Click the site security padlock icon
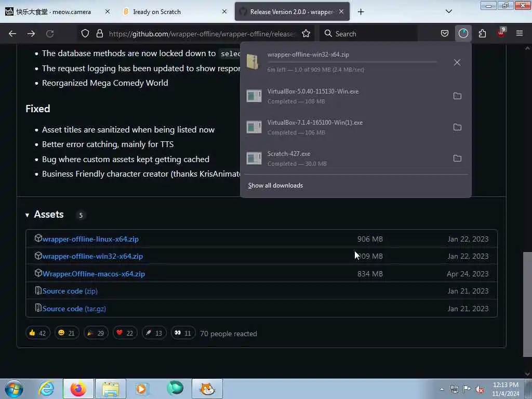 (99, 33)
